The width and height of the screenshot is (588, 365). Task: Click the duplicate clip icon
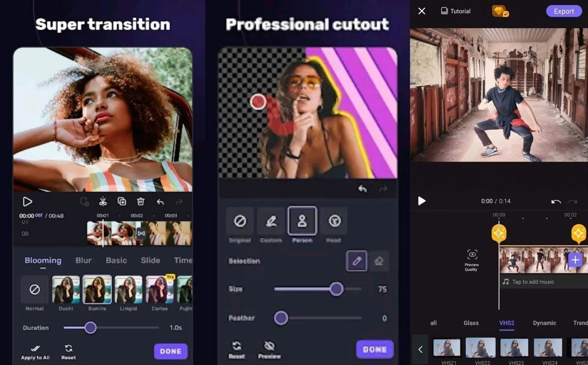(x=122, y=202)
